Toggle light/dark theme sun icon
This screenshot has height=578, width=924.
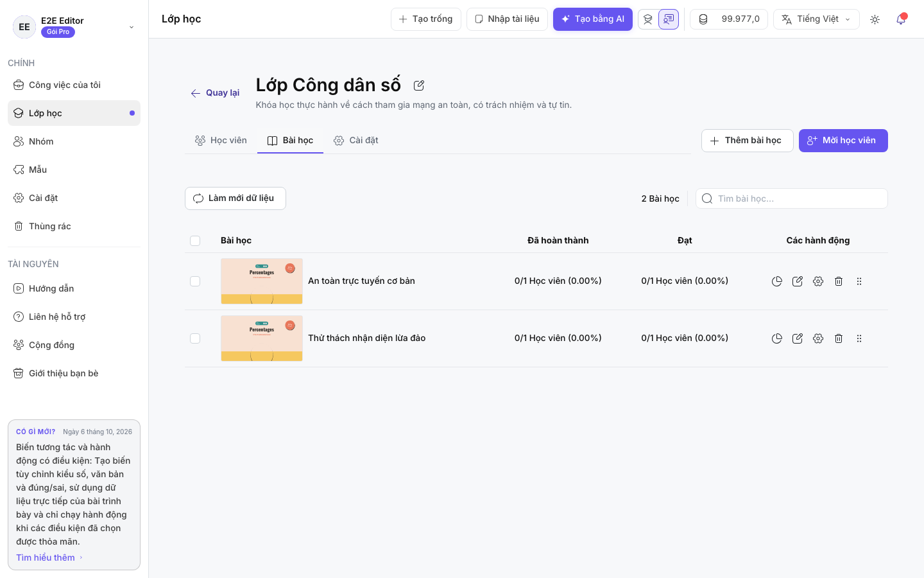(x=875, y=19)
